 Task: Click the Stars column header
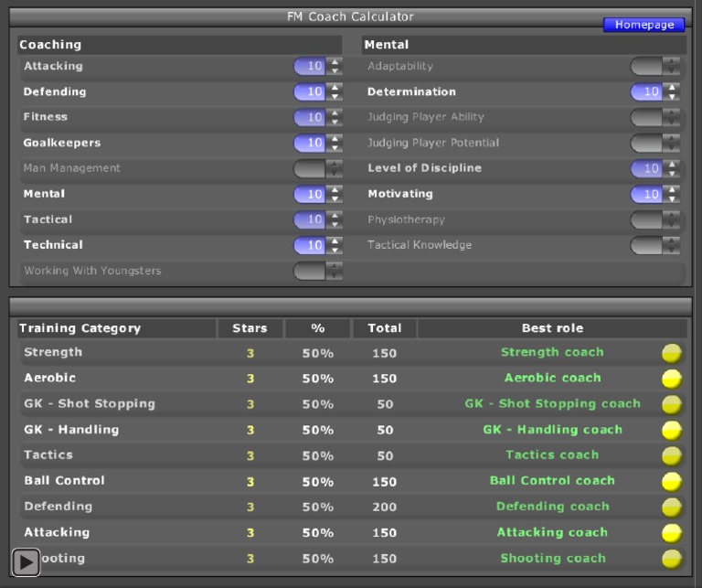[250, 328]
